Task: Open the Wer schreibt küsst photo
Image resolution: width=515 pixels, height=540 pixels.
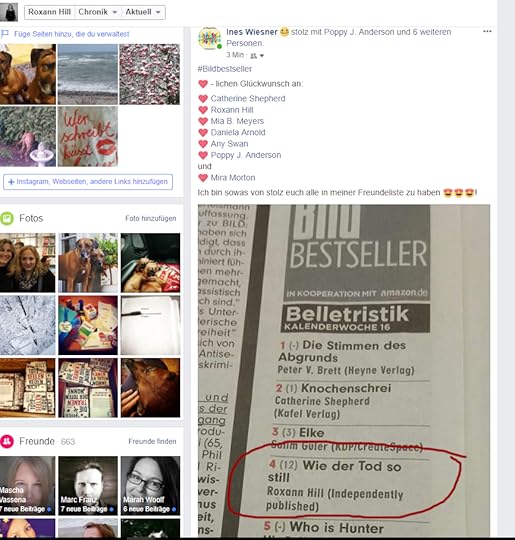Action: 88,136
